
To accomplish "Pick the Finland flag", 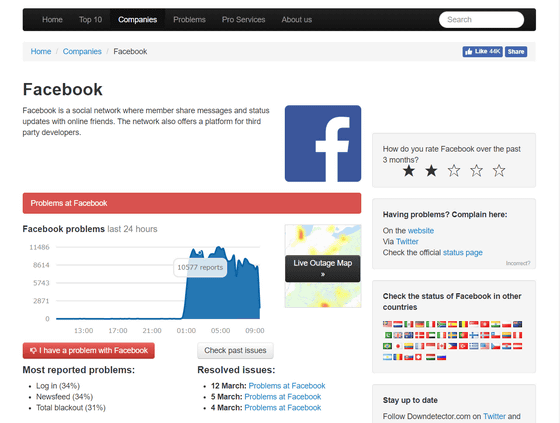I will pyautogui.click(x=474, y=335).
